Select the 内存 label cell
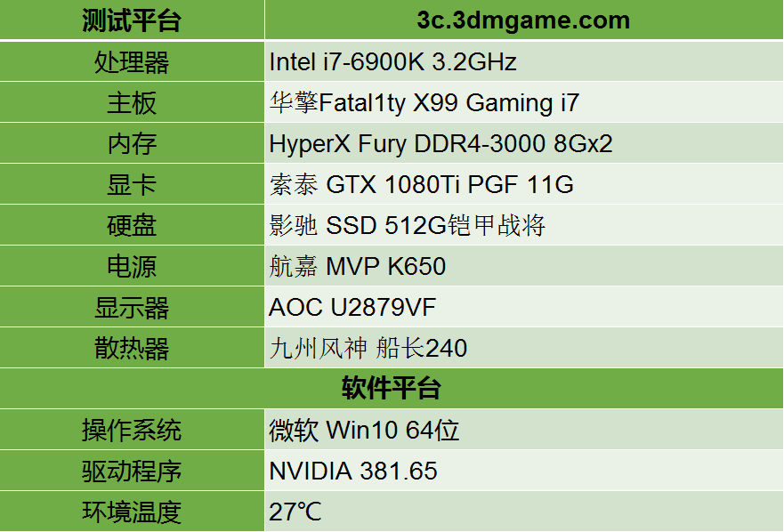This screenshot has width=784, height=532. click(x=132, y=143)
